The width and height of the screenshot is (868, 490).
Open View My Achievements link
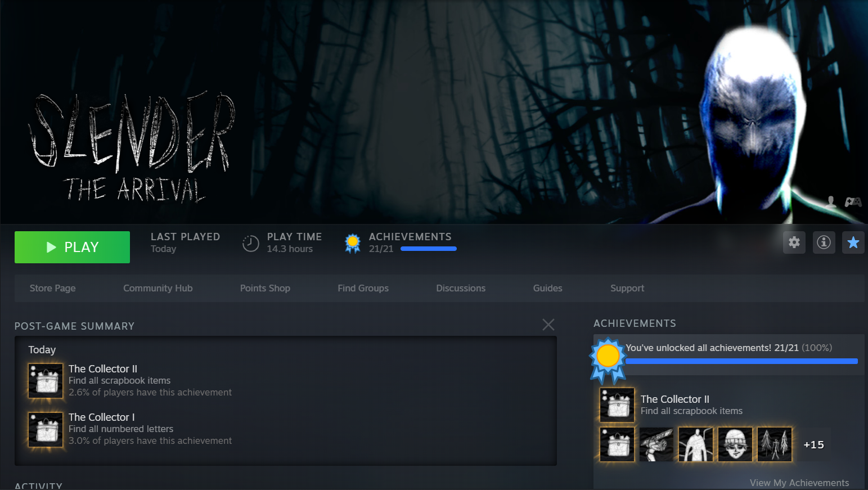(x=799, y=483)
